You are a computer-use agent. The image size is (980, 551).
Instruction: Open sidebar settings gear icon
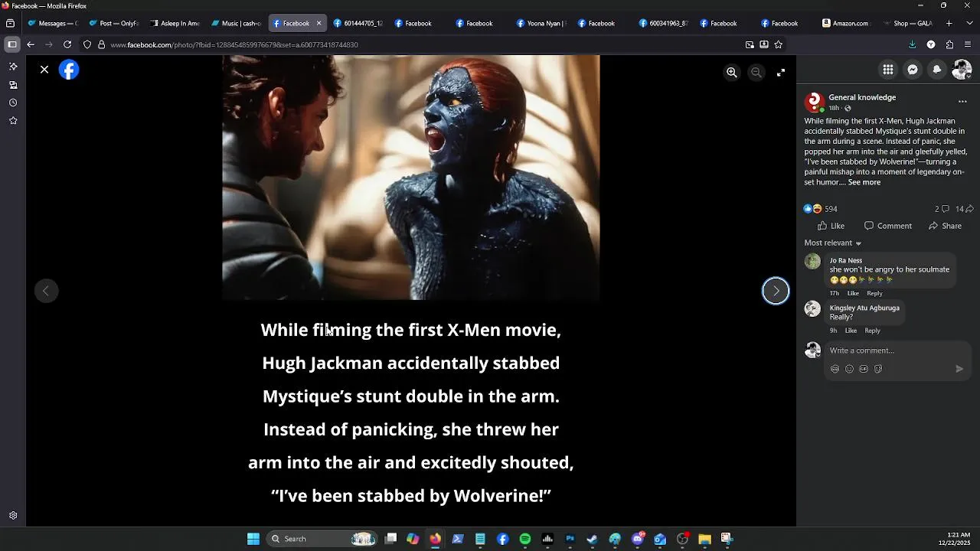tap(13, 516)
